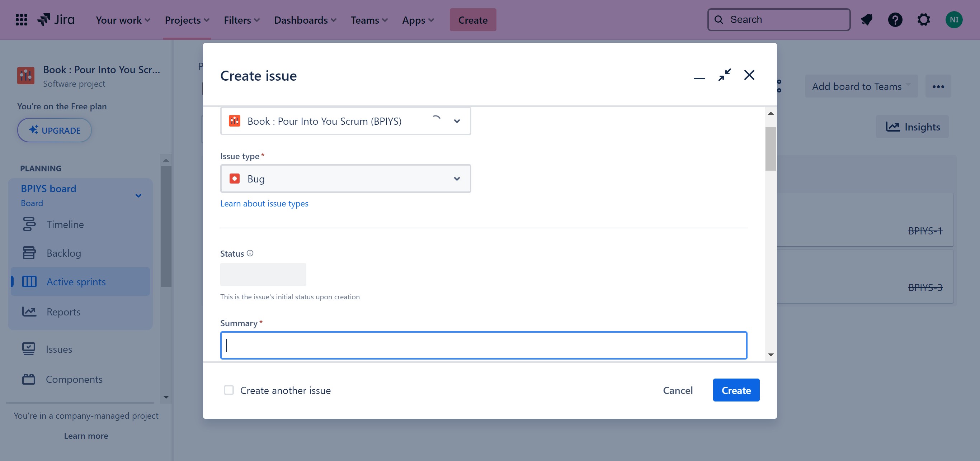Focus the Summary text field

coord(483,345)
